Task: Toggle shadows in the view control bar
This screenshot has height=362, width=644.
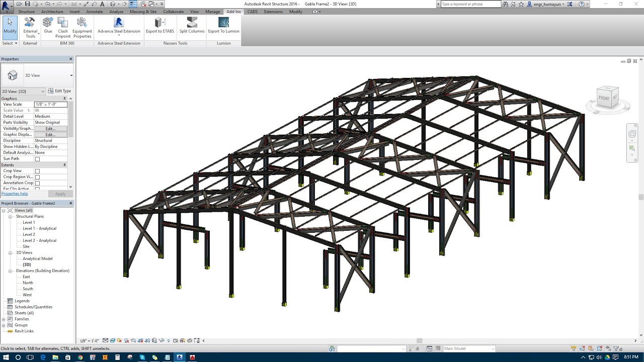Action: [119, 340]
